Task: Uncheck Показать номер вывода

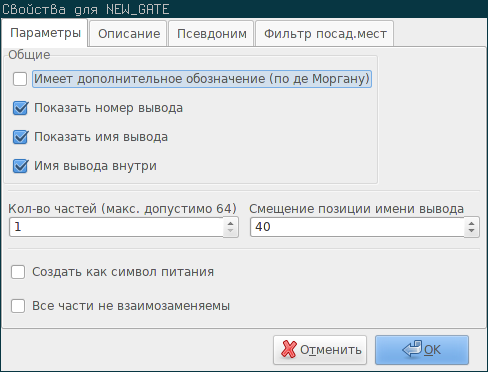Action: pos(20,108)
